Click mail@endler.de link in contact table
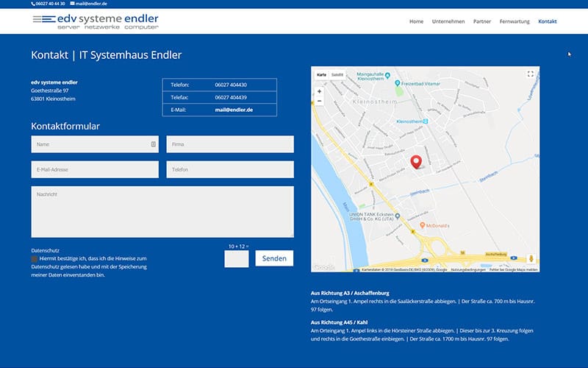This screenshot has height=368, width=588. 234,110
